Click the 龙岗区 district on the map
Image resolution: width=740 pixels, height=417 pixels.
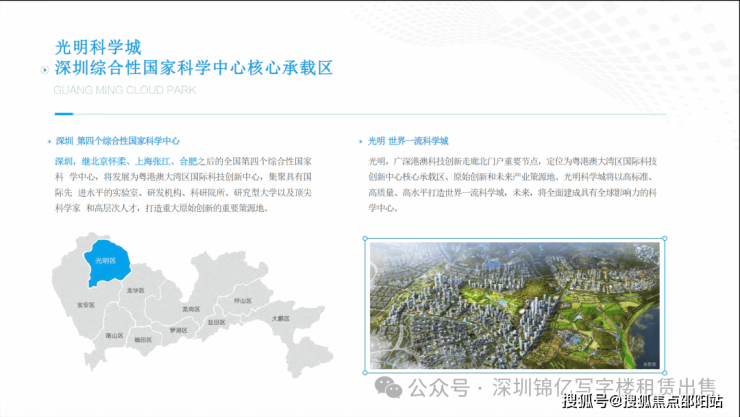coord(189,309)
